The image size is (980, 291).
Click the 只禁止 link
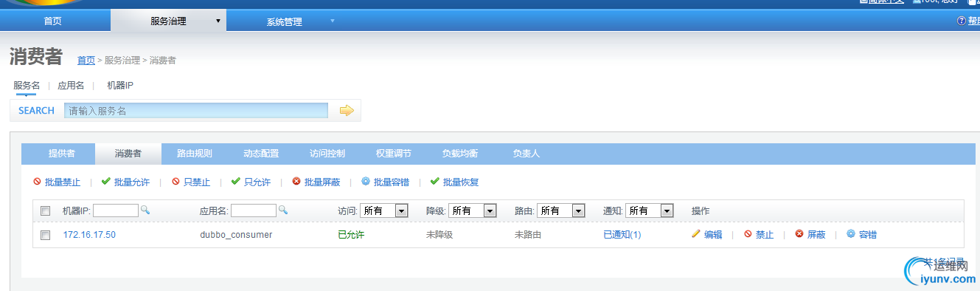197,182
